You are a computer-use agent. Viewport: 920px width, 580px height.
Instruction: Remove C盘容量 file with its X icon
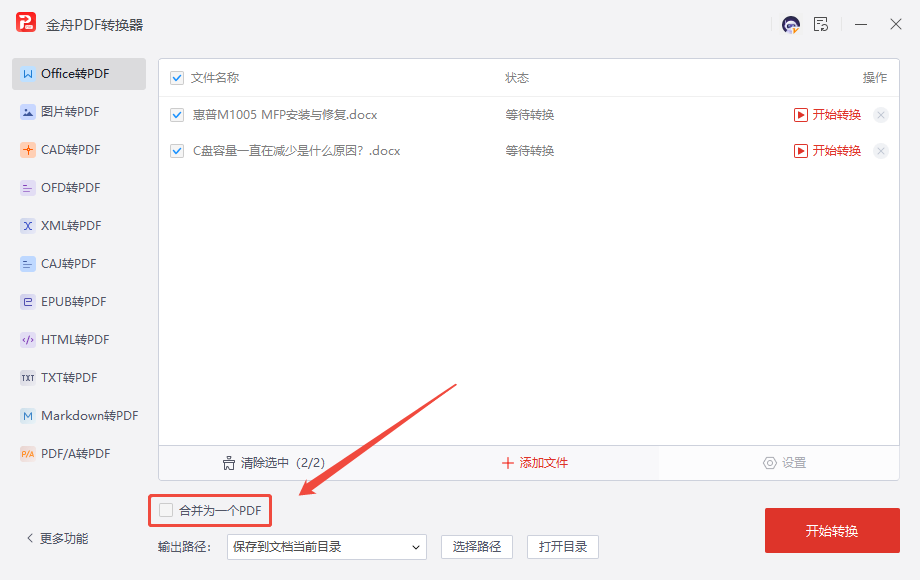[881, 151]
